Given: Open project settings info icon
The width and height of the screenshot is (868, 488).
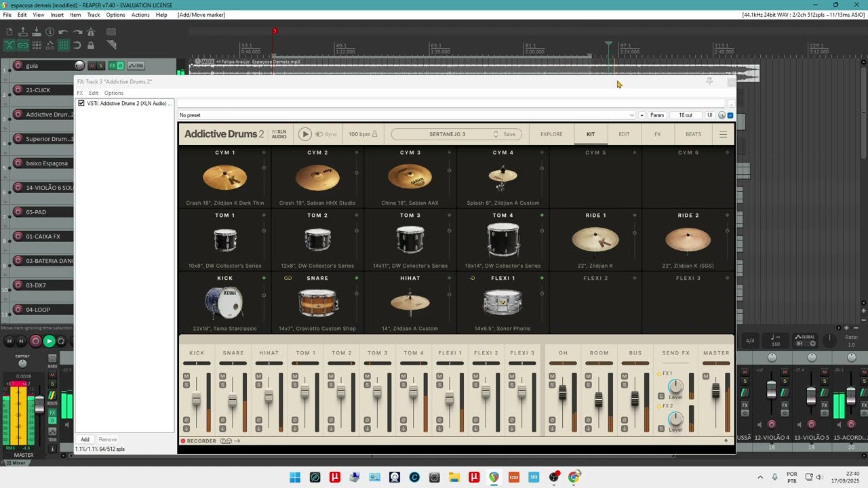Looking at the screenshot, I should 50,32.
